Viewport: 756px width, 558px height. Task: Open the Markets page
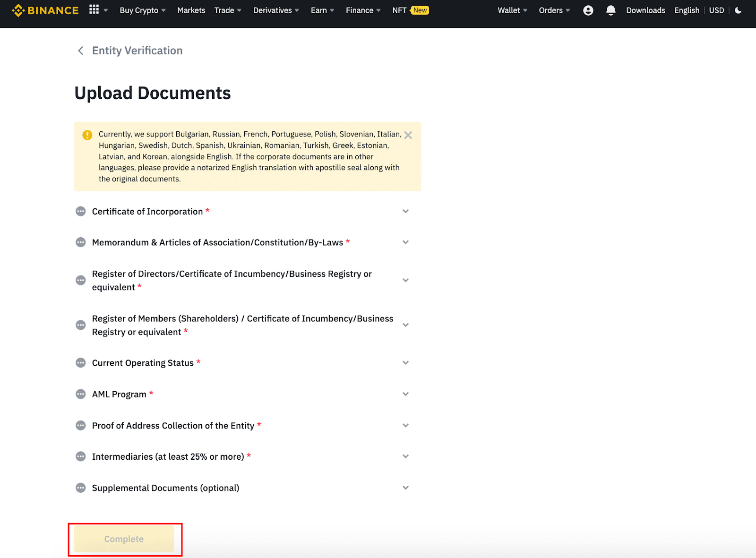(191, 10)
